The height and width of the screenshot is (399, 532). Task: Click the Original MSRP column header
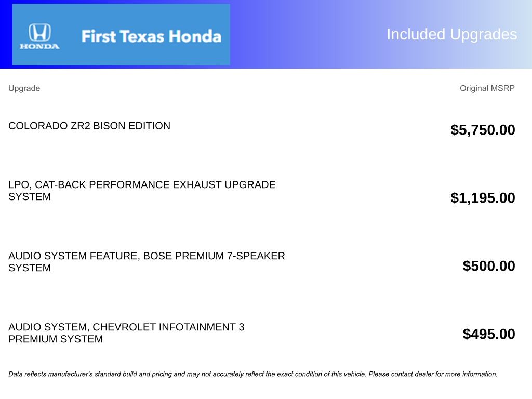487,88
